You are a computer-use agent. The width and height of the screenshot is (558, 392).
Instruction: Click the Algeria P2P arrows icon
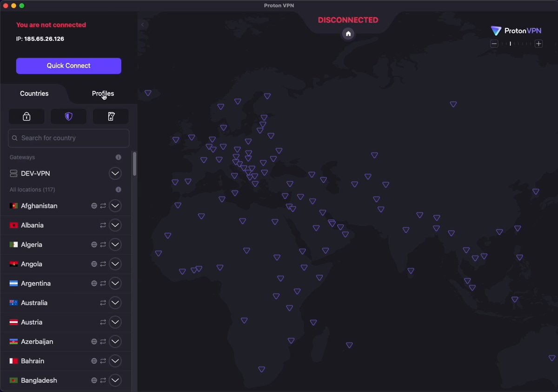coord(103,245)
